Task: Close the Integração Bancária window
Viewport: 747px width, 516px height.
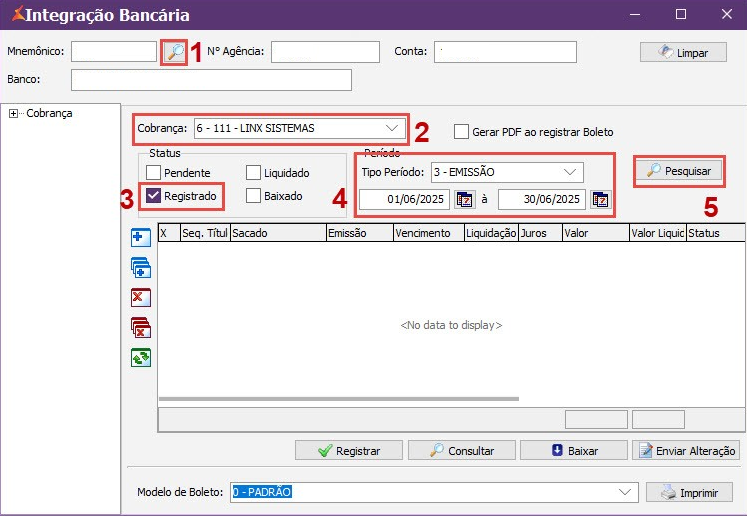Action: [x=727, y=14]
